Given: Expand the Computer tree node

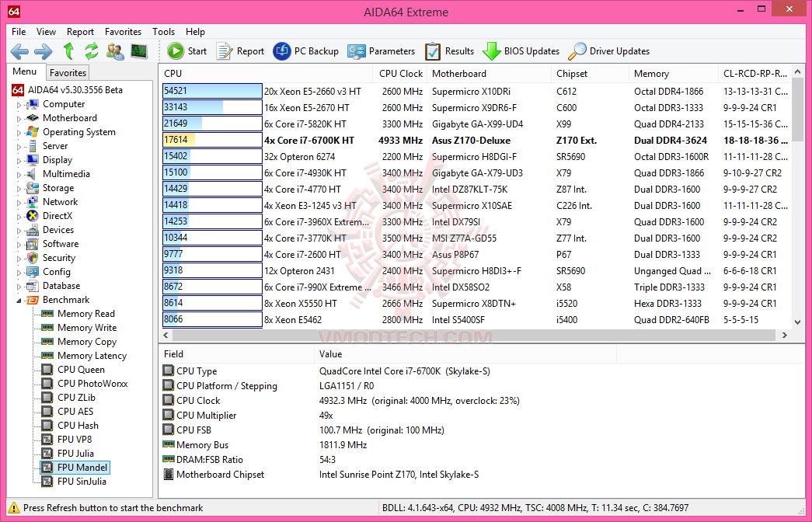Looking at the screenshot, I should tap(19, 105).
